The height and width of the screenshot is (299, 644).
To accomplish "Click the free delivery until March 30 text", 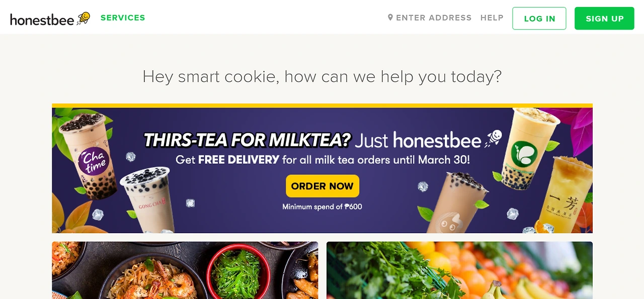I will coord(323,160).
